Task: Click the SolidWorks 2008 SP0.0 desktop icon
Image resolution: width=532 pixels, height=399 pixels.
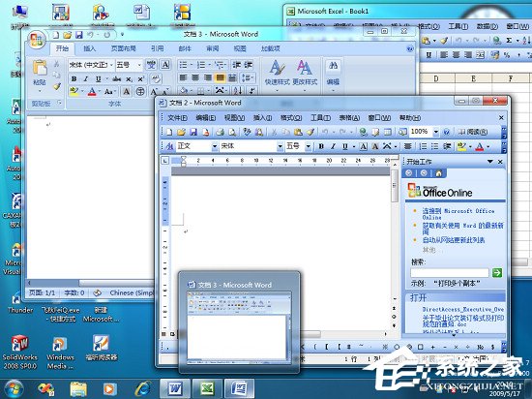Action: (x=19, y=353)
